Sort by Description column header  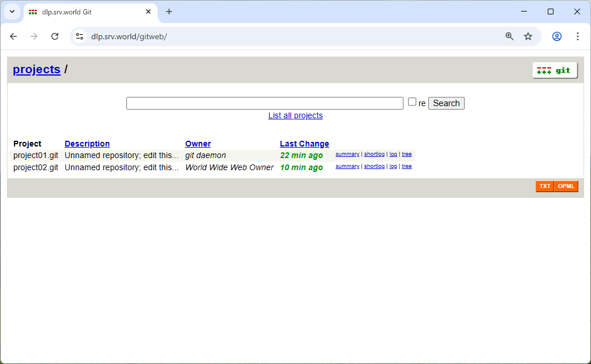click(x=87, y=144)
